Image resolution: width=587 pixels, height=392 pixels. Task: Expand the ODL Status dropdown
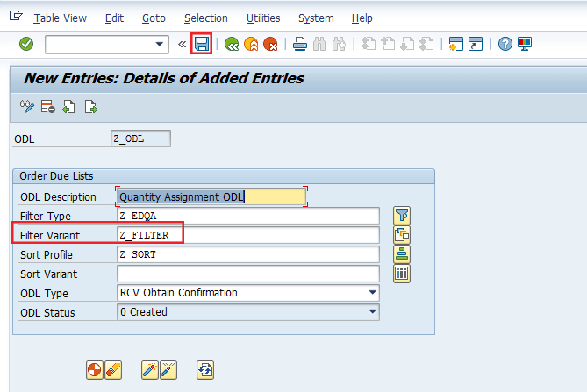click(x=374, y=312)
